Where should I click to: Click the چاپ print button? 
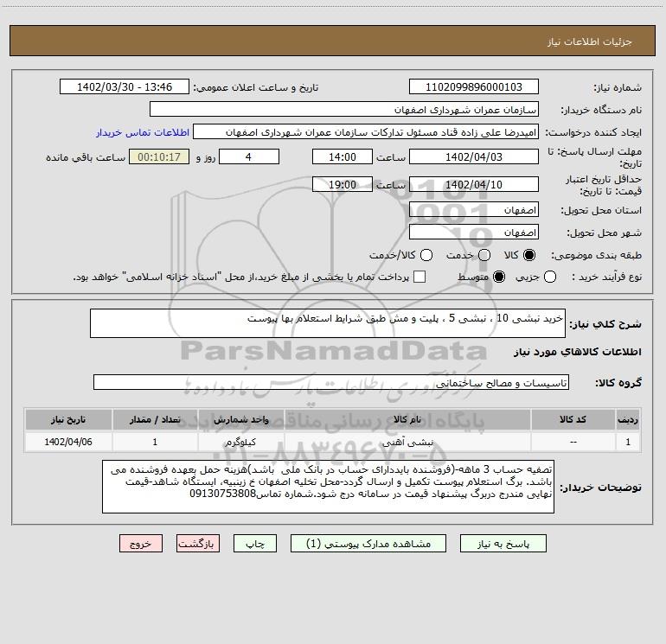[255, 544]
